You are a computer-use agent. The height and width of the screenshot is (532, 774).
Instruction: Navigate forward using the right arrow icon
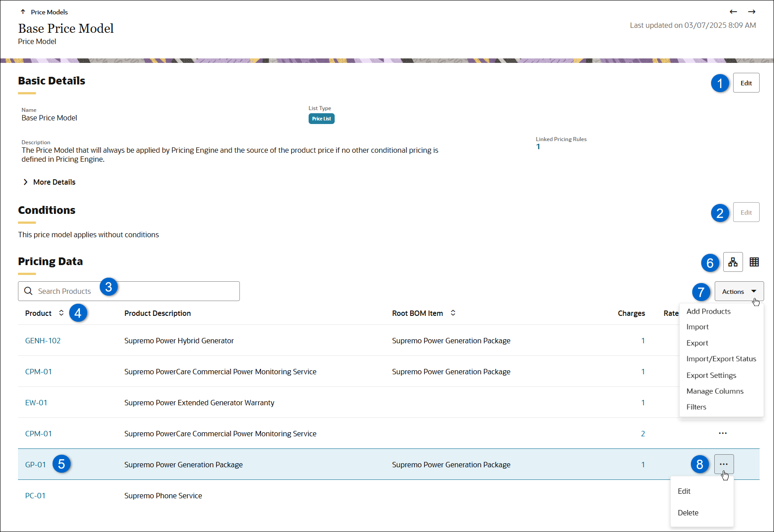click(752, 12)
